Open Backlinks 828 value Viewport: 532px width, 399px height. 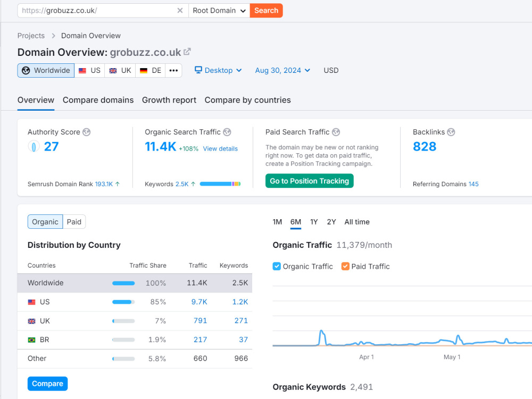click(x=425, y=147)
